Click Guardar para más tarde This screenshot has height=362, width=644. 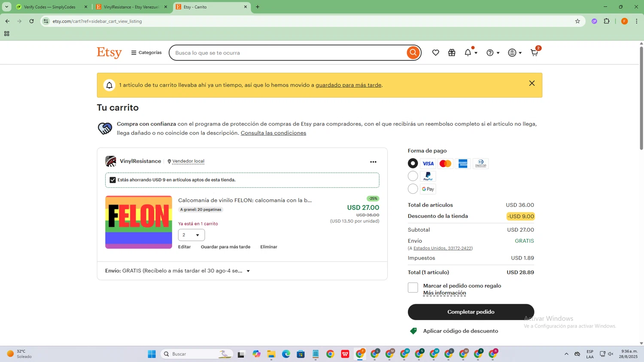225,247
